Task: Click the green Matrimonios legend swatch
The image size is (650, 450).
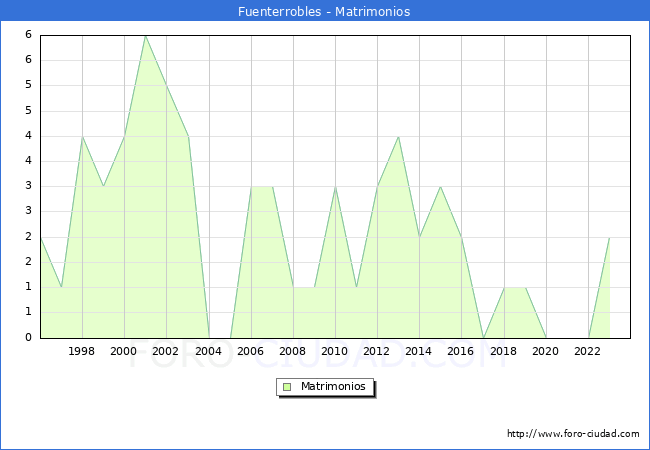Action: coord(287,387)
